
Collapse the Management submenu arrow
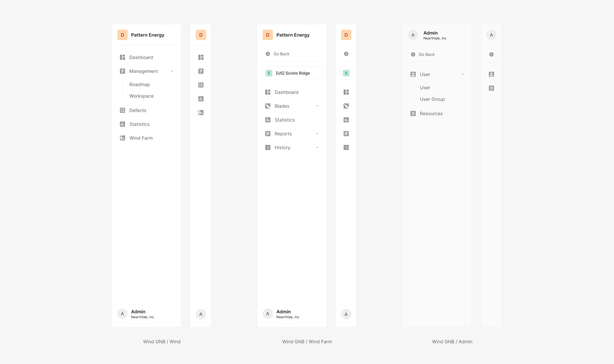[172, 71]
